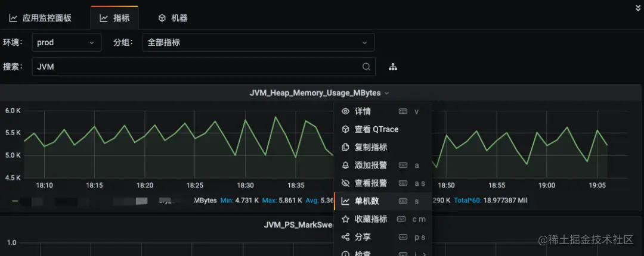Click the crossed-eye icon beside 查看报警
644x256 pixels.
pyautogui.click(x=345, y=183)
